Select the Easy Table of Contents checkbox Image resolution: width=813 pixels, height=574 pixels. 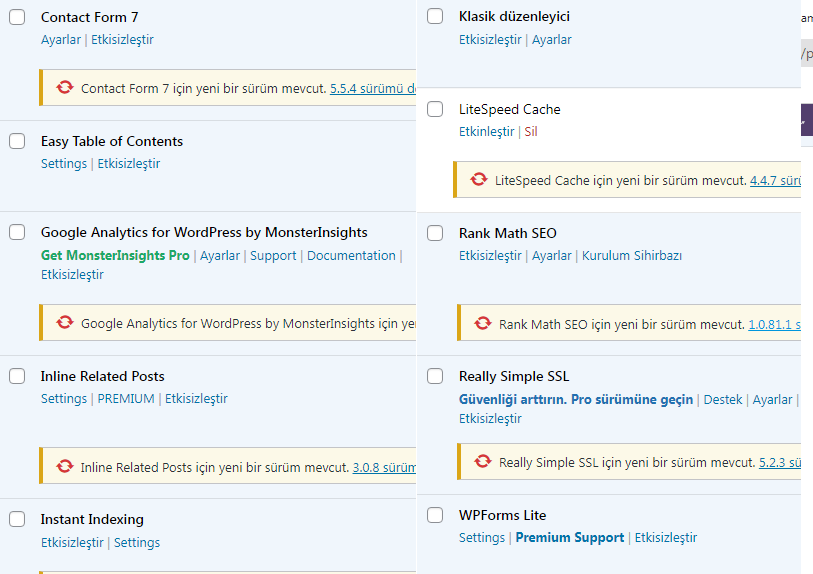coord(17,141)
